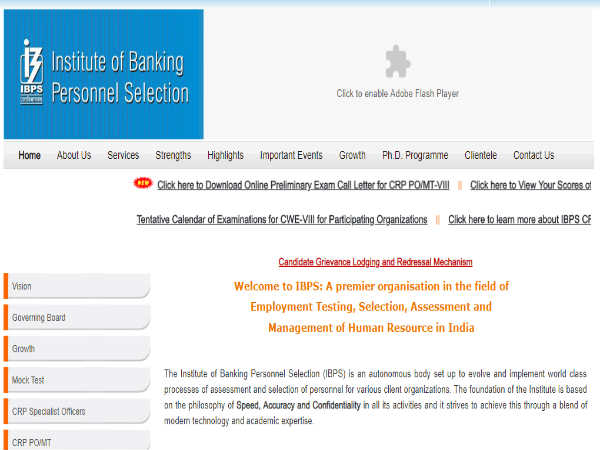This screenshot has height=450, width=600.
Task: Click the Flash plugin puzzle-piece icon
Action: pyautogui.click(x=398, y=62)
